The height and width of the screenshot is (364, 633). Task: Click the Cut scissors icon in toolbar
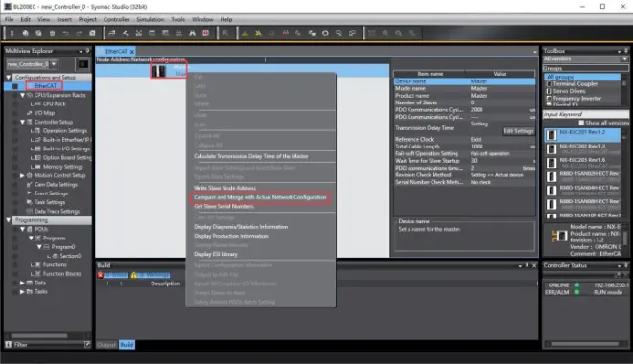tap(12, 34)
